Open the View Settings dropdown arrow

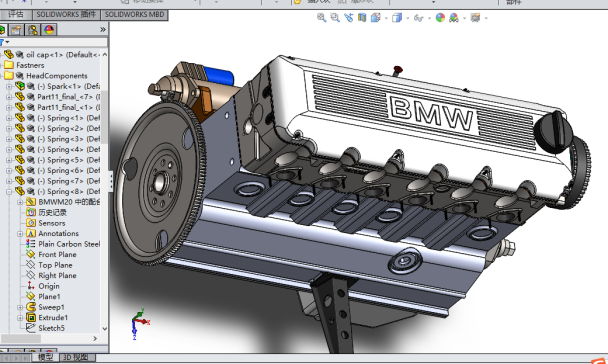(x=486, y=18)
